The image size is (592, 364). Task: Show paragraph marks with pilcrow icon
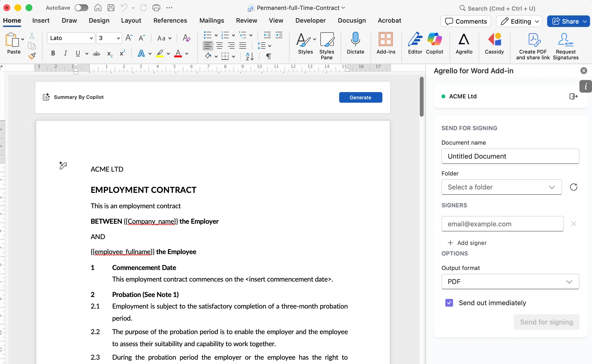268,56
